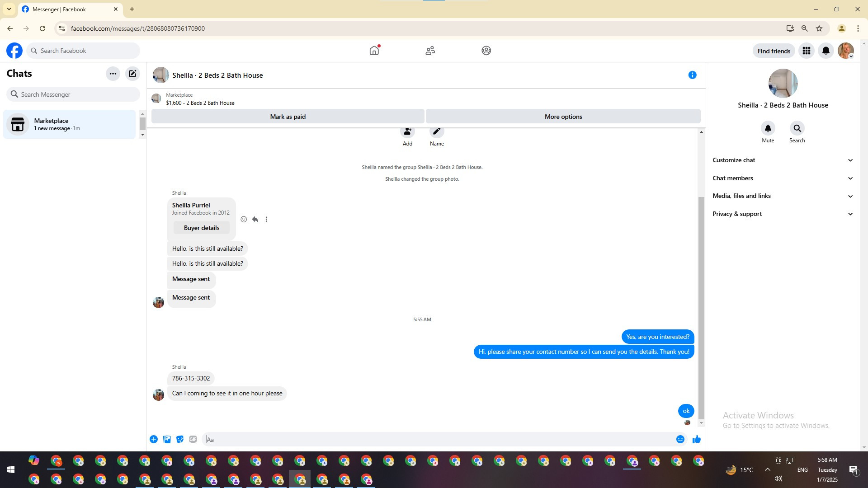Expand Customize chat section
The image size is (868, 488).
(x=783, y=160)
